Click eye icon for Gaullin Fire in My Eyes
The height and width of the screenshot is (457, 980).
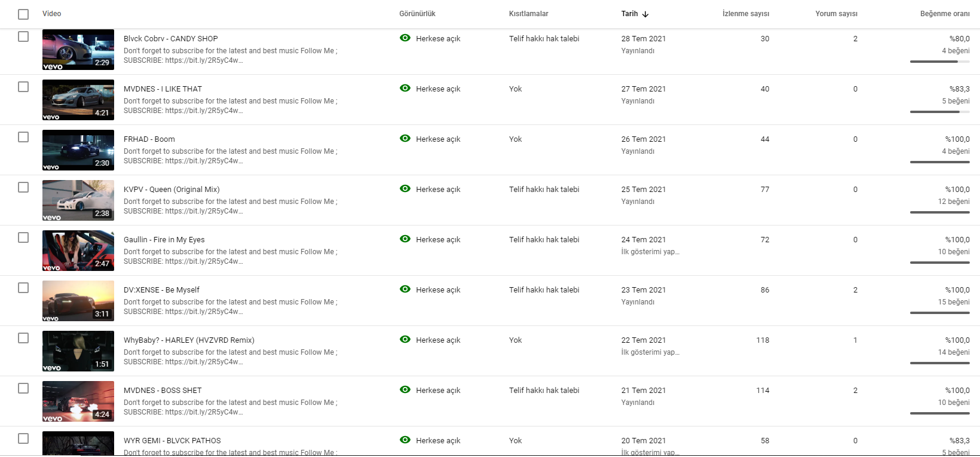405,239
